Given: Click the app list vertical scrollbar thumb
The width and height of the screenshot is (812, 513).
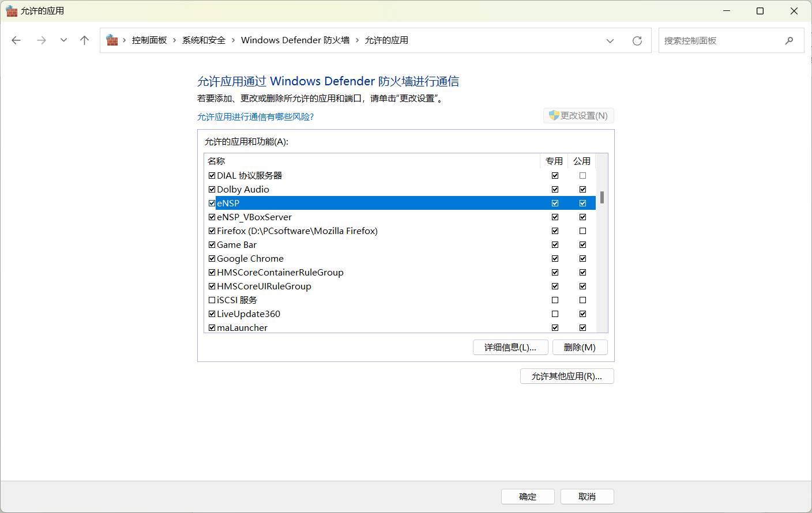Looking at the screenshot, I should click(x=602, y=198).
